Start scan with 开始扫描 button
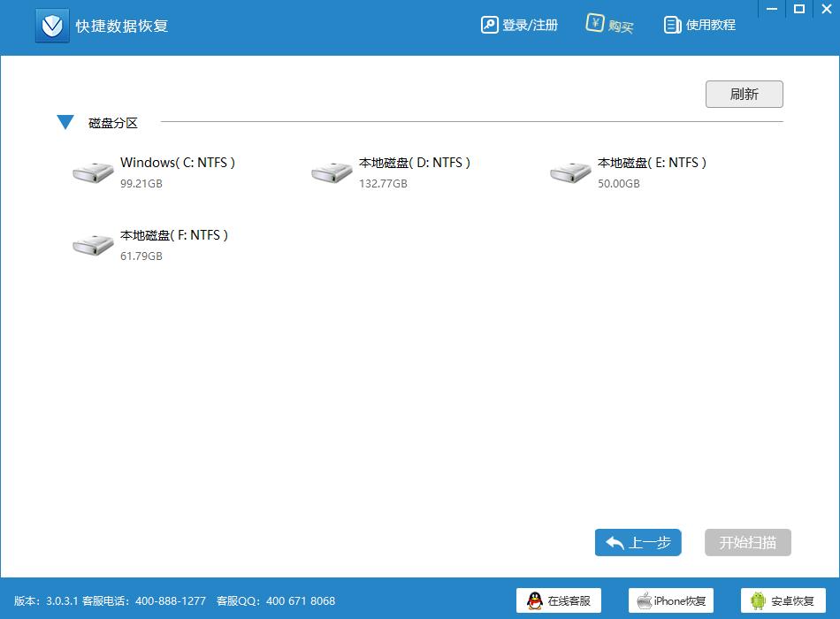 [748, 542]
